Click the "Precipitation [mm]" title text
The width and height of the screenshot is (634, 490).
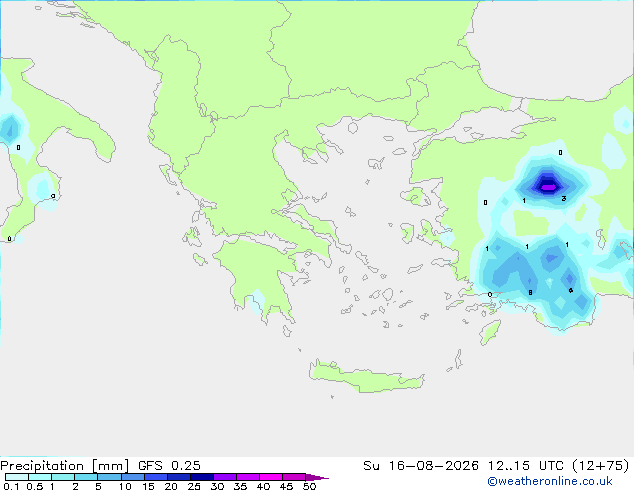pos(64,466)
